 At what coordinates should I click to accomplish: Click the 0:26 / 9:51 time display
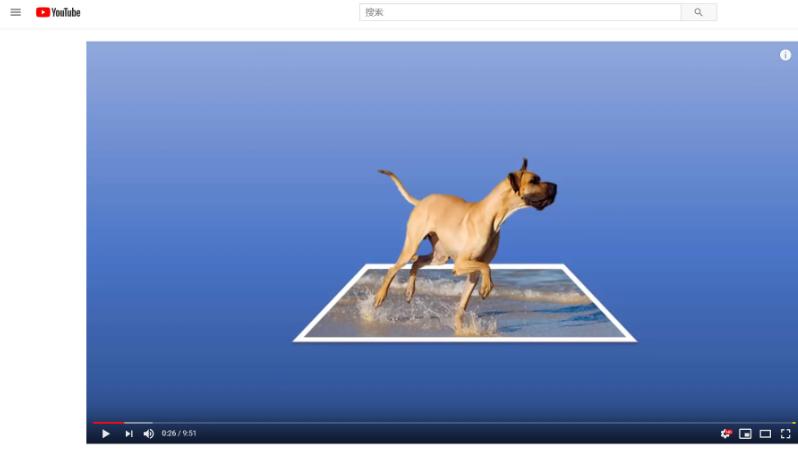[x=179, y=433]
